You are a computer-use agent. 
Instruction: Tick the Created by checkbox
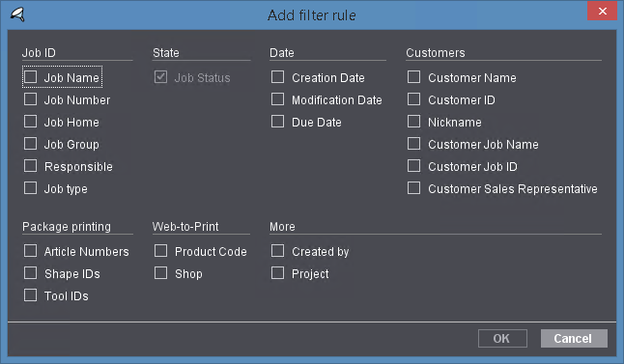pos(278,251)
